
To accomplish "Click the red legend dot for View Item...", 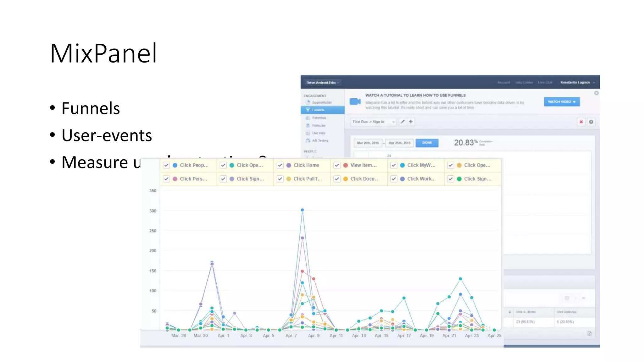I will (346, 165).
